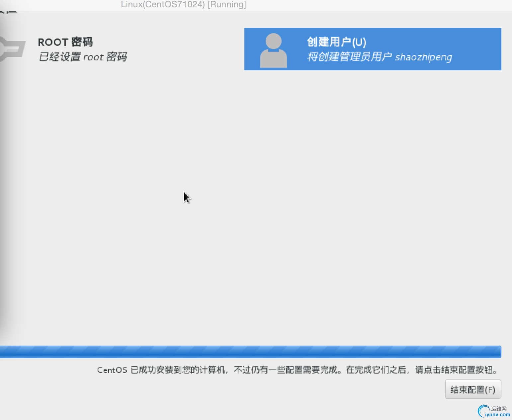Click the status text '已经设置 root 密码'
The height and width of the screenshot is (420, 512).
[83, 57]
